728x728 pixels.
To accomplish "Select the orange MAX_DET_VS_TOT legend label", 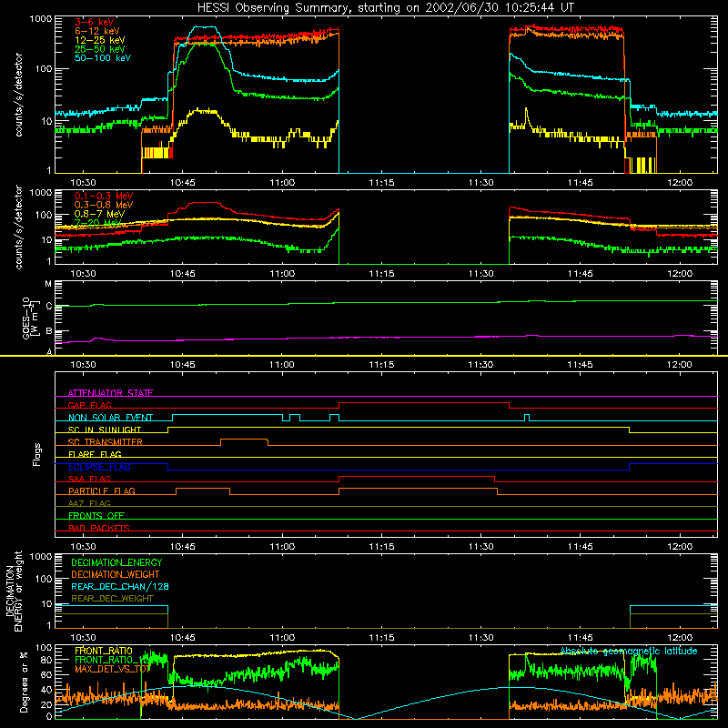I will [113, 669].
